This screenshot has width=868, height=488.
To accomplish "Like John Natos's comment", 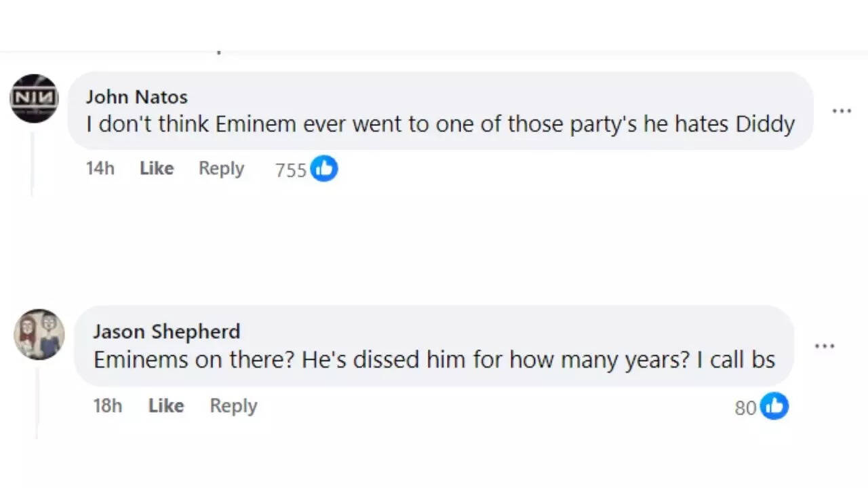I will (x=157, y=169).
